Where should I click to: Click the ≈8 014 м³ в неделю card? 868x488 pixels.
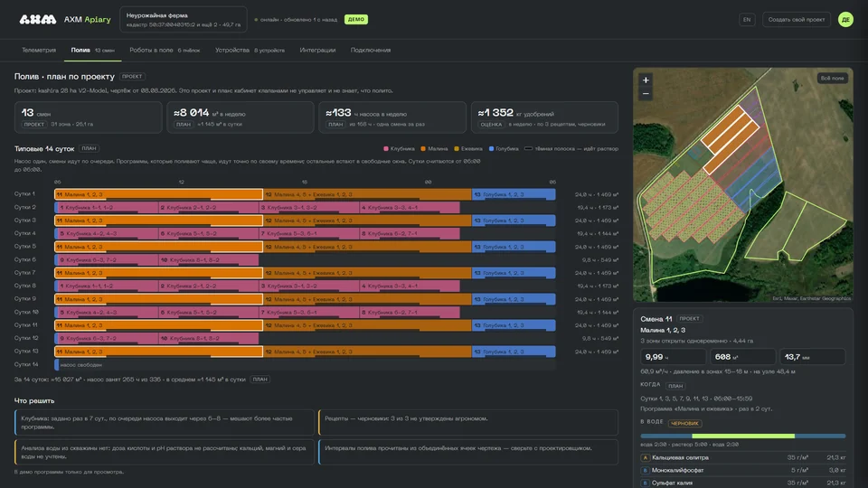tap(241, 117)
